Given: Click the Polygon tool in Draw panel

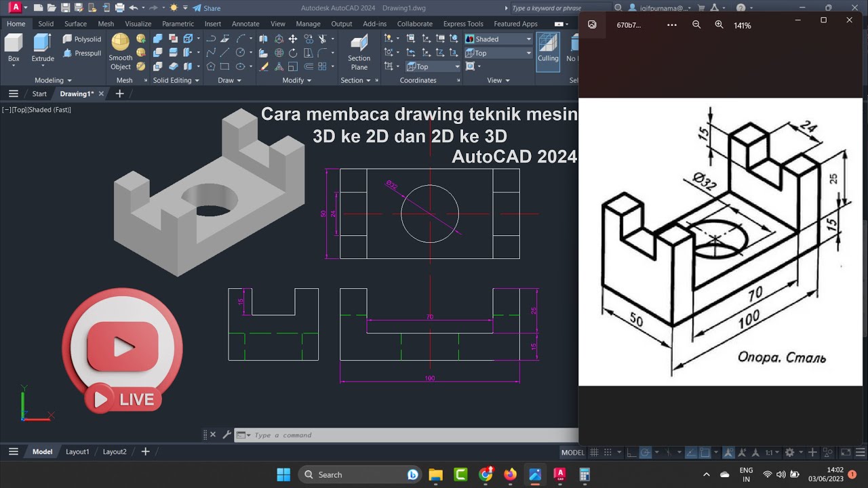Looking at the screenshot, I should tap(211, 66).
